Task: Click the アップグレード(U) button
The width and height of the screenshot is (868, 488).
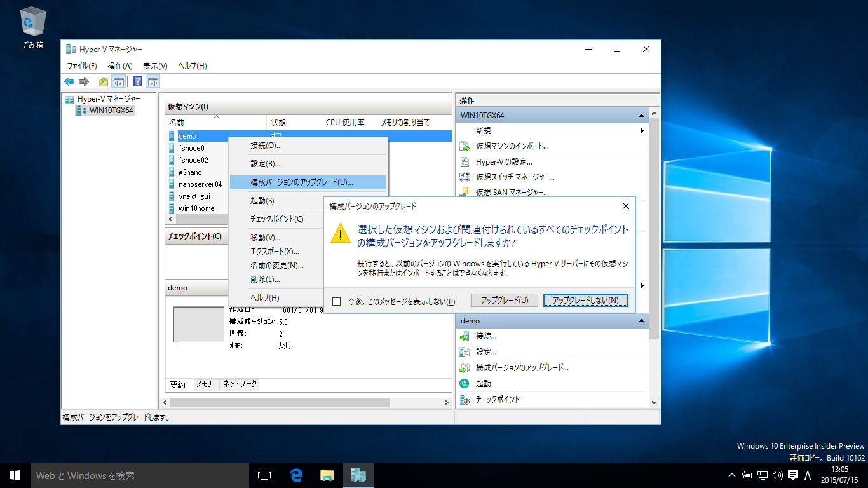Action: 505,301
